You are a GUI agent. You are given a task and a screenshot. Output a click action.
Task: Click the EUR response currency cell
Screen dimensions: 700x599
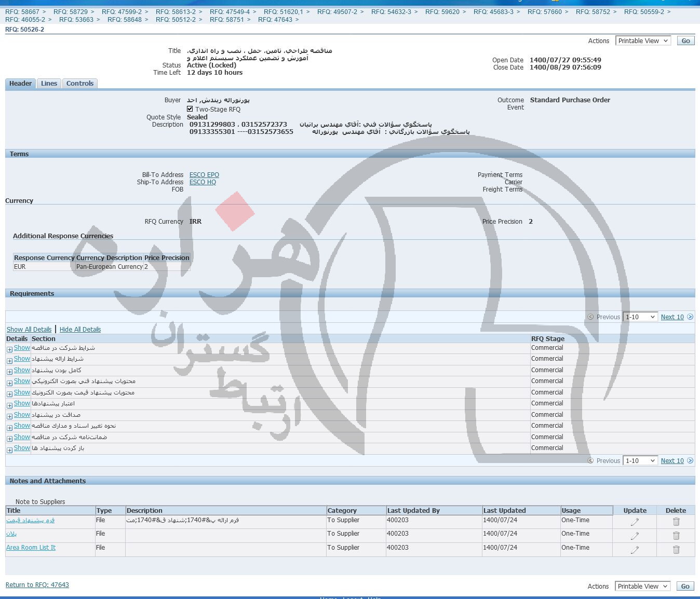[44, 267]
